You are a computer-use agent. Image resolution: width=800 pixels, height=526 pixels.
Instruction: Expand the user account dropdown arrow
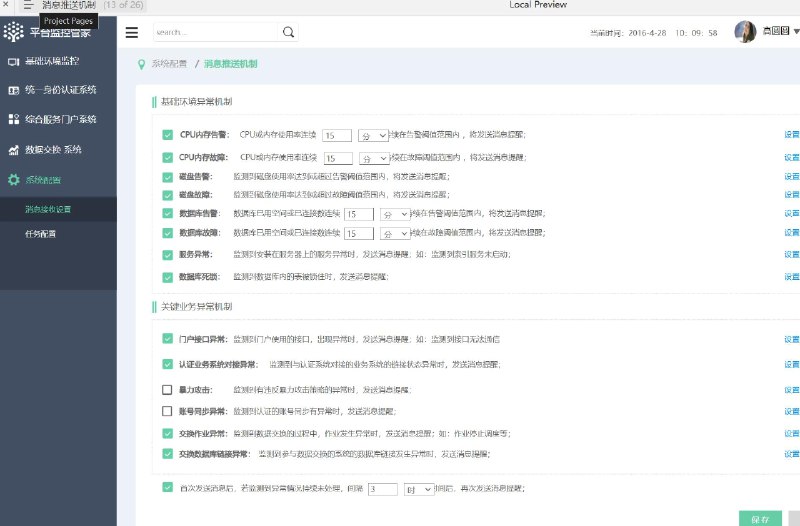click(x=796, y=32)
